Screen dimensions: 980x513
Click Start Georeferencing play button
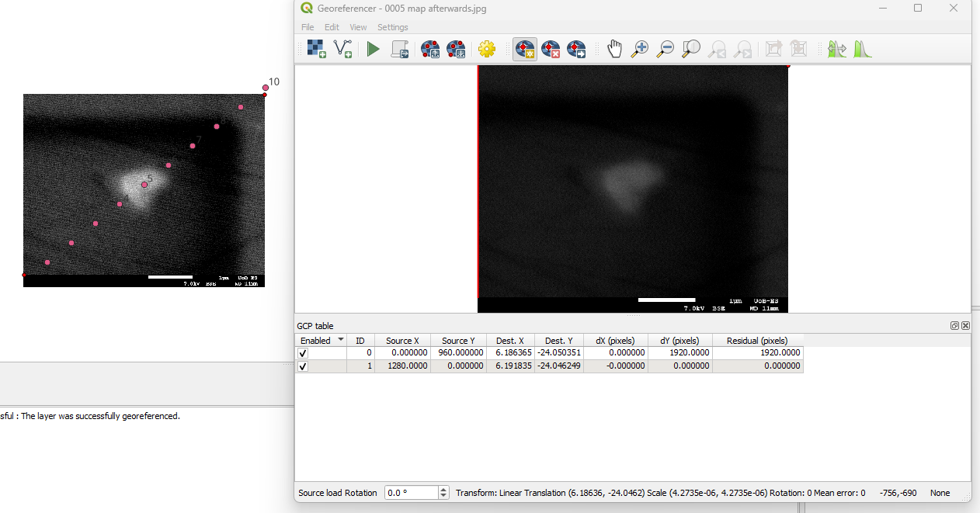374,50
